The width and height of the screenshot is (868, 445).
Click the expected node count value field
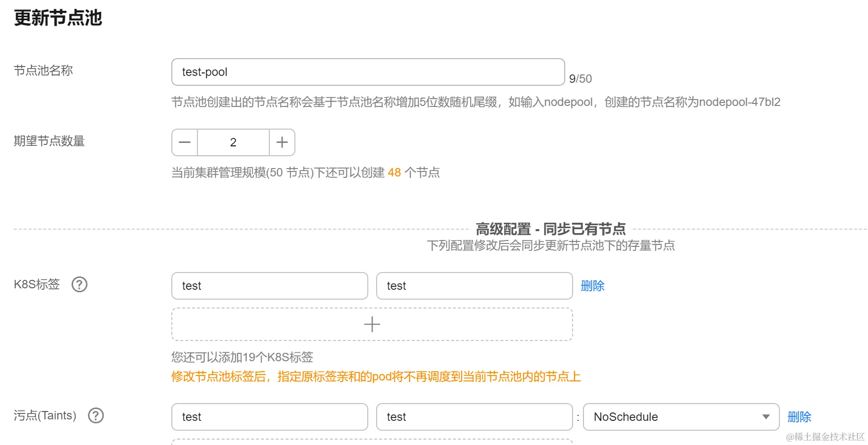[x=233, y=142]
